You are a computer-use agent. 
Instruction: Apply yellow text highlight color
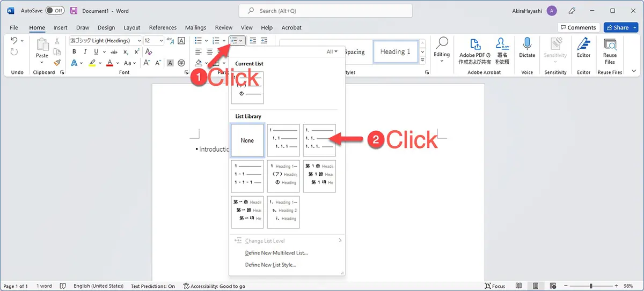click(92, 63)
